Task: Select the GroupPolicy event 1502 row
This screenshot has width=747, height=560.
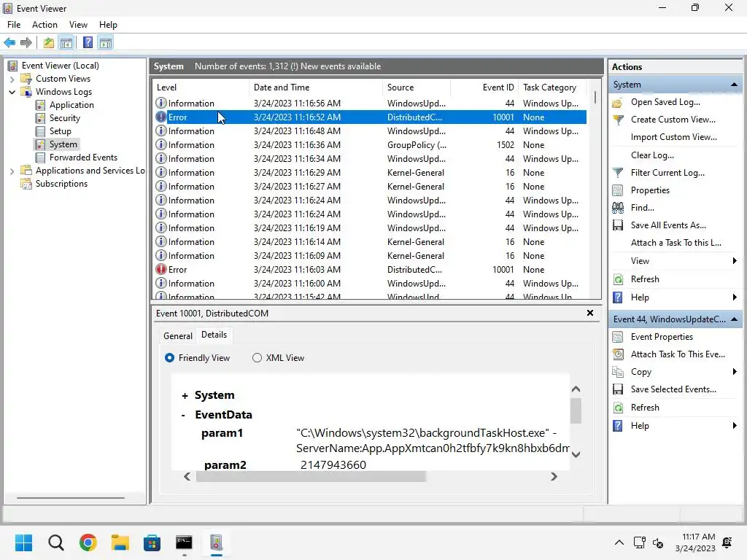Action: [369, 145]
